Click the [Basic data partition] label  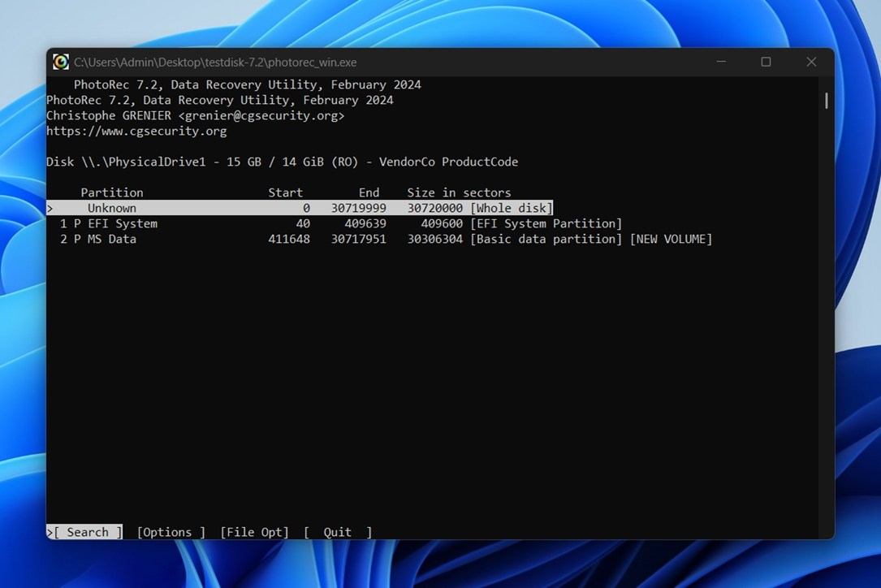546,239
